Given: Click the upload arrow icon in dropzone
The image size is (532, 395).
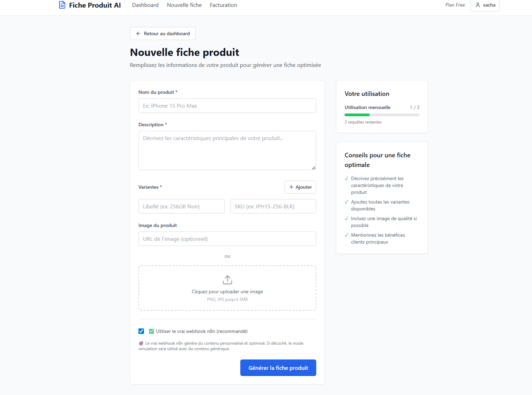Looking at the screenshot, I should pyautogui.click(x=227, y=280).
